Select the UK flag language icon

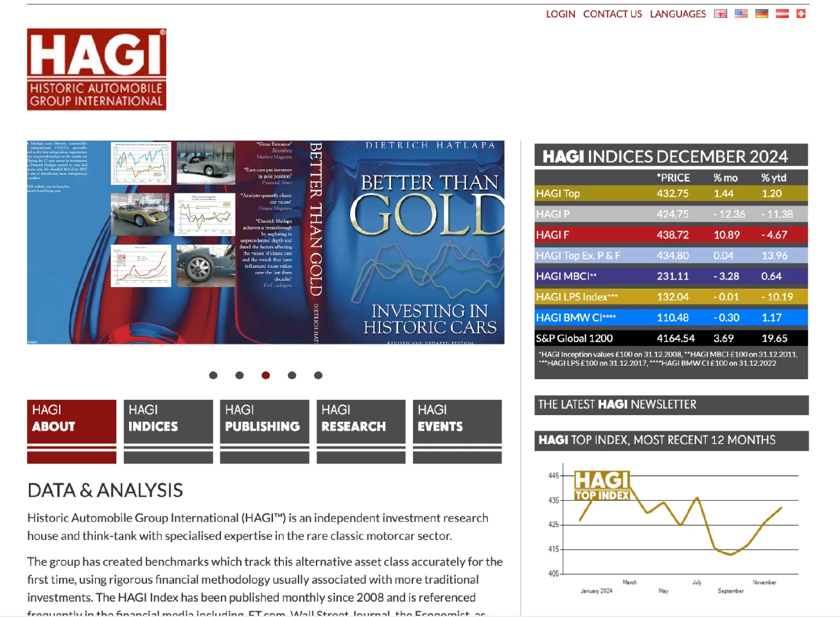(x=721, y=13)
